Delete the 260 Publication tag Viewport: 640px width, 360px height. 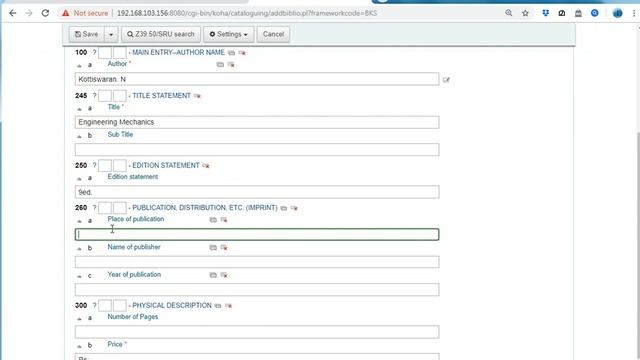tap(294, 208)
